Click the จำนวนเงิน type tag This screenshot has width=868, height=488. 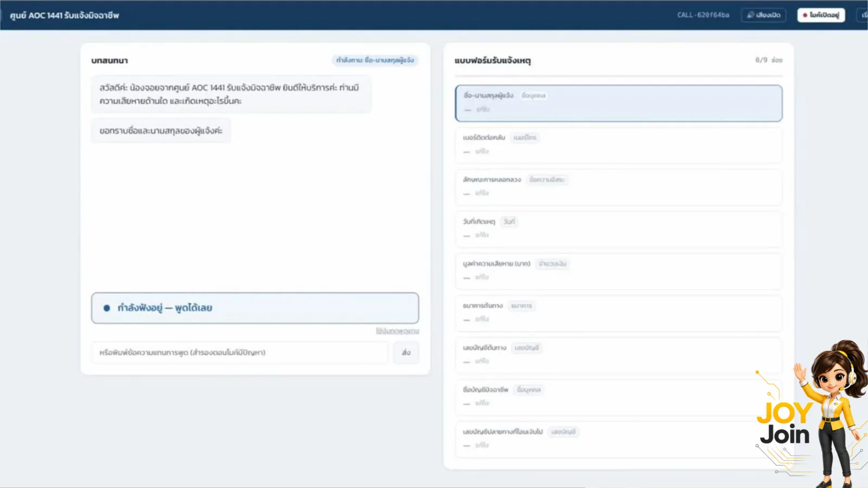tap(552, 264)
